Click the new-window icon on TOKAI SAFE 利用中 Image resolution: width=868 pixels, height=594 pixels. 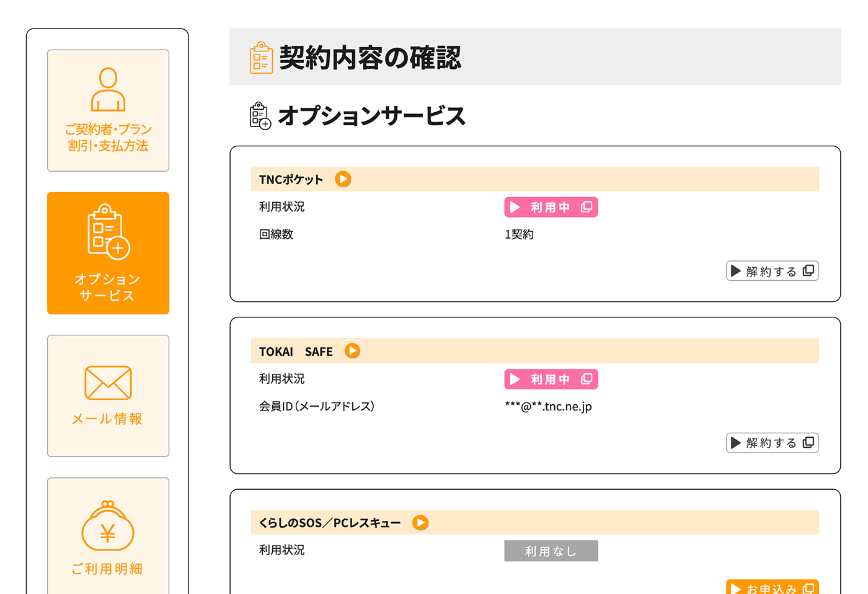[x=586, y=379]
